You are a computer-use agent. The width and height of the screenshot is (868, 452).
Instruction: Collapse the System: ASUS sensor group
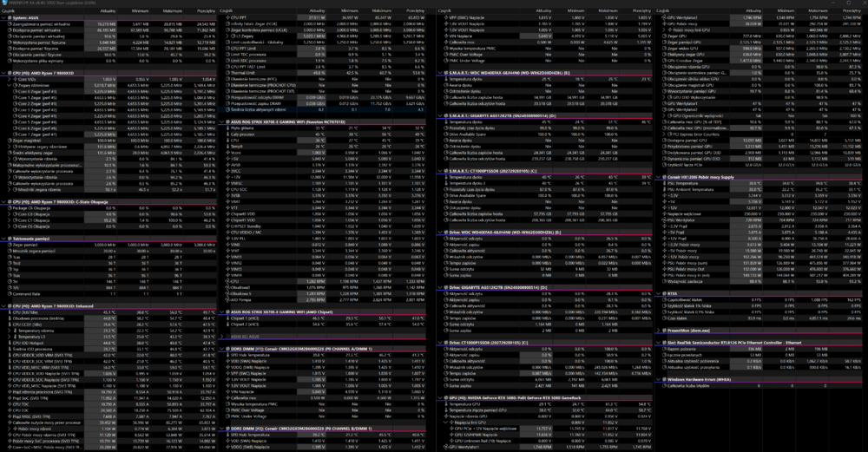3,19
